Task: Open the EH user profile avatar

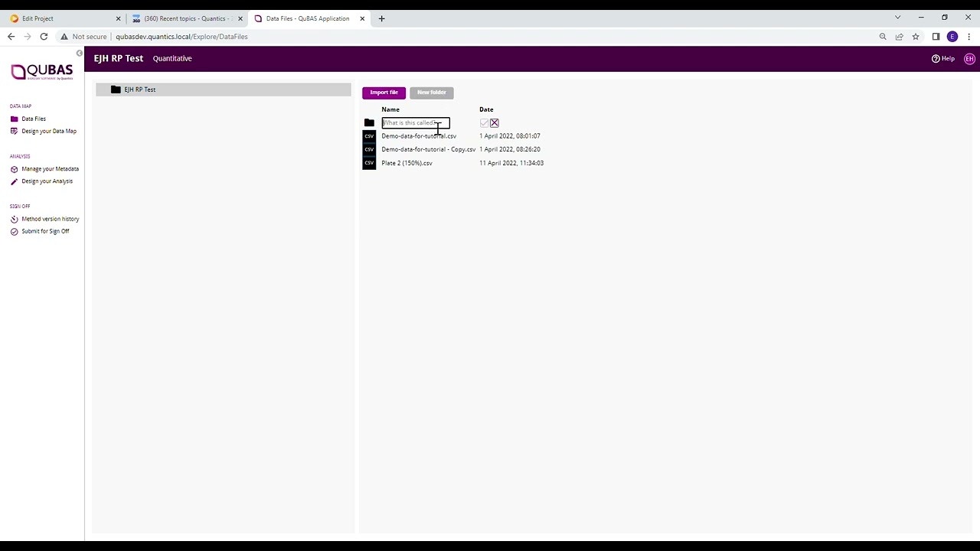Action: pos(969,59)
